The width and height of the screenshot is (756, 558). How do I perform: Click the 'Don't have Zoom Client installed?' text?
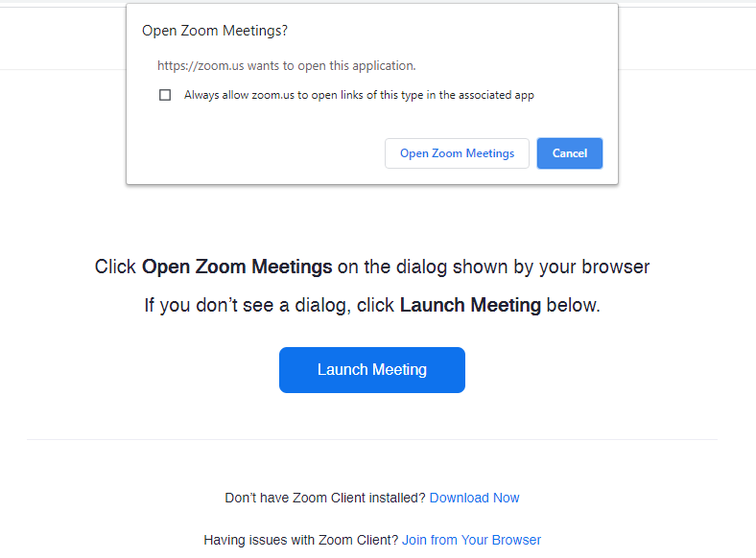325,498
